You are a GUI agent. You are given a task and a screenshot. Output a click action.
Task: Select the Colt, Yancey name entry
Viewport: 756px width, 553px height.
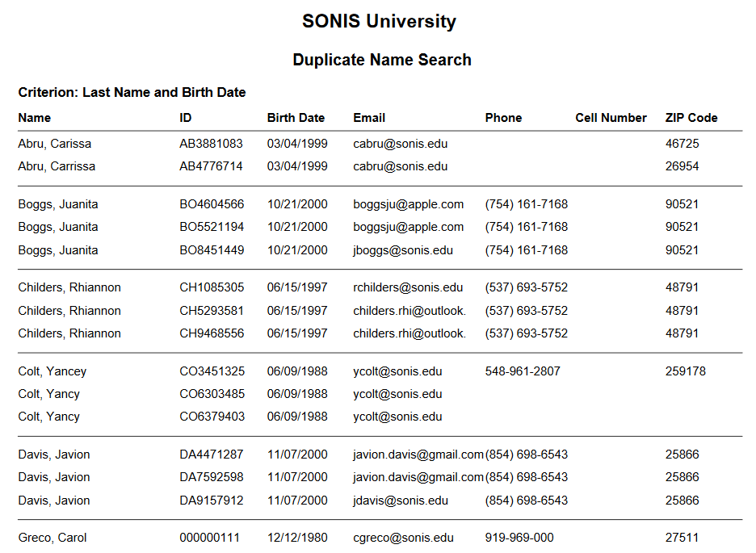coord(52,371)
